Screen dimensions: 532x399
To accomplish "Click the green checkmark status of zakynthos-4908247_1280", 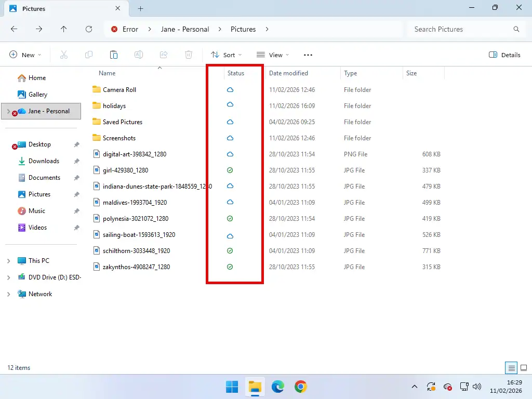I will (x=230, y=267).
